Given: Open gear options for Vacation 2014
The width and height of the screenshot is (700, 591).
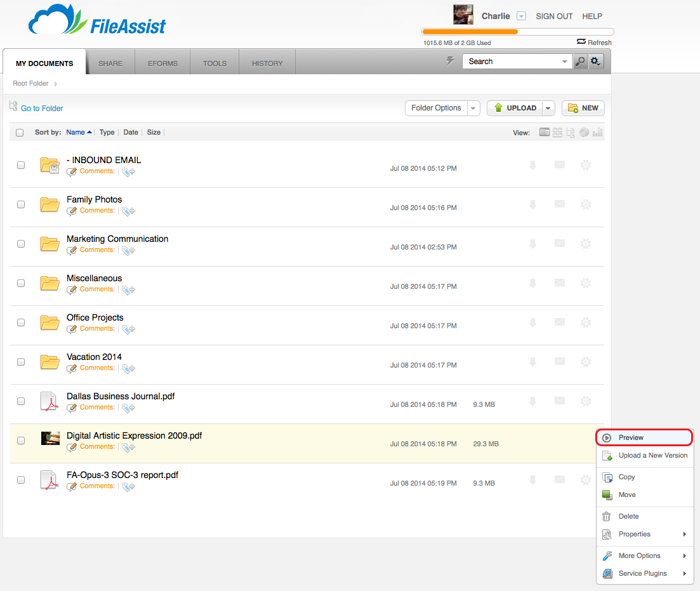Looking at the screenshot, I should 586,361.
